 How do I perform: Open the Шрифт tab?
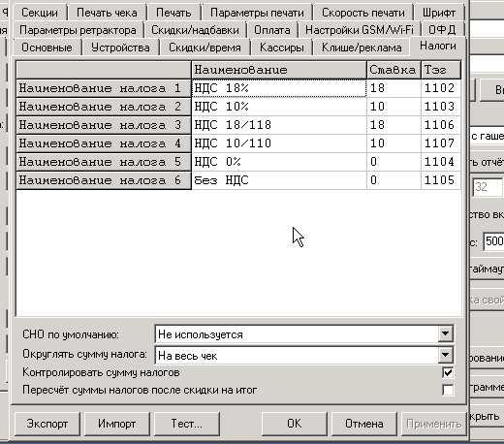pos(439,13)
